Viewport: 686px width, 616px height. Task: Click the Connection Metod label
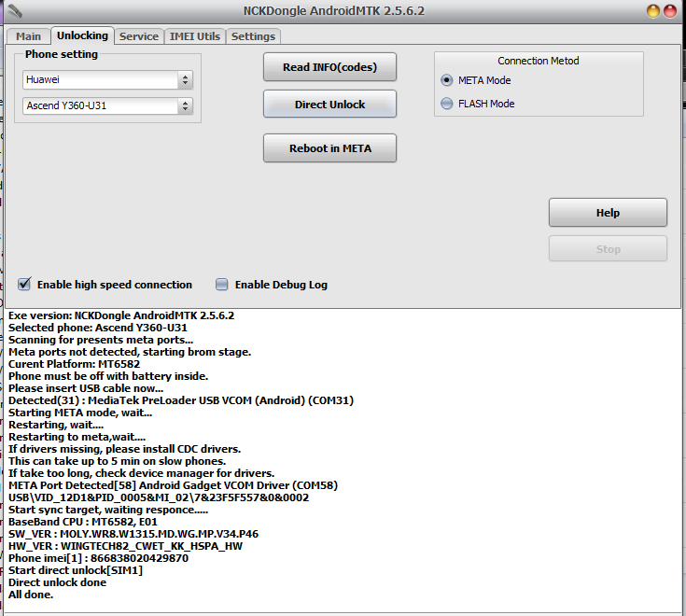pyautogui.click(x=539, y=61)
